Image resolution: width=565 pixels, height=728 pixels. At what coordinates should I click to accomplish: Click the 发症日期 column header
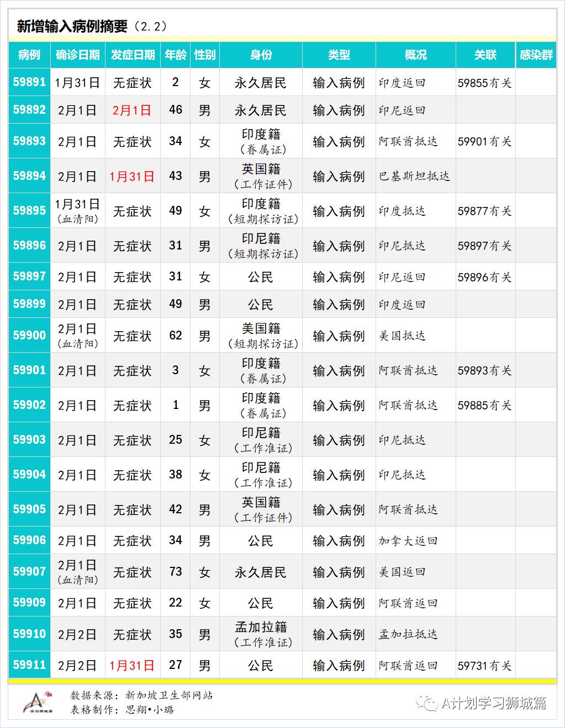click(133, 55)
